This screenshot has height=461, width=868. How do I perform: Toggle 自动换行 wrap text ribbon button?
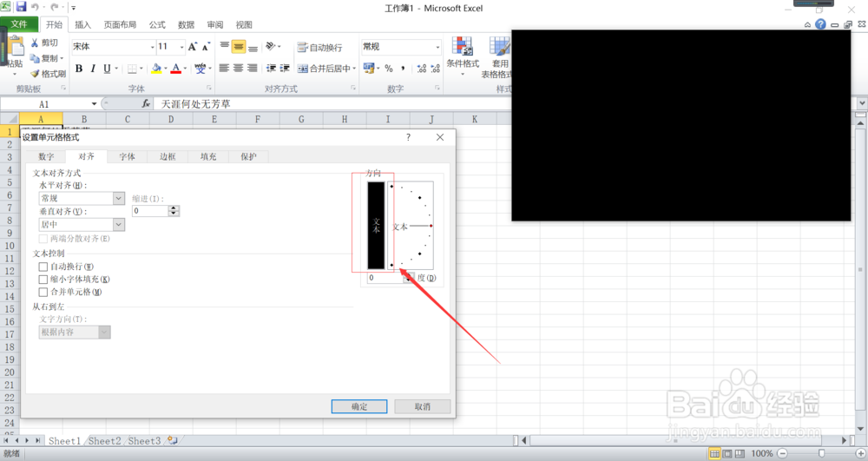pos(320,47)
